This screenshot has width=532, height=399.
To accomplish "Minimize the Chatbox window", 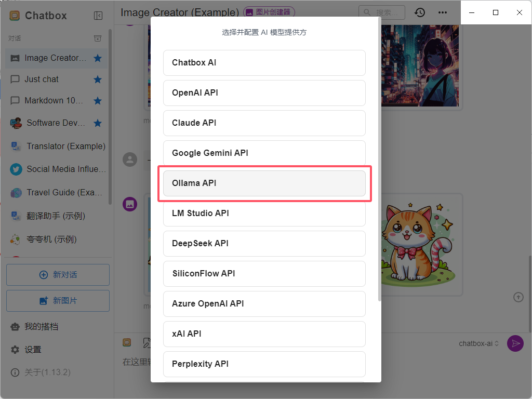I will click(x=472, y=12).
